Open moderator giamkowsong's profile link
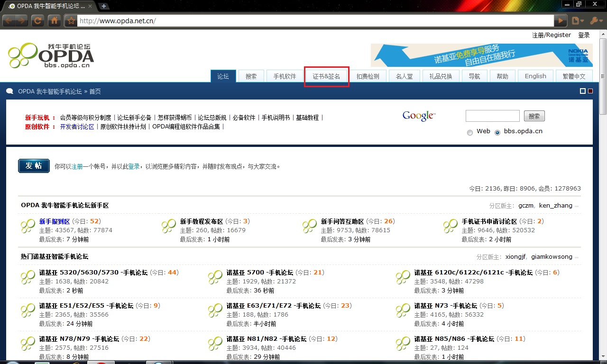Viewport: 607px width, 364px height. coord(552,257)
